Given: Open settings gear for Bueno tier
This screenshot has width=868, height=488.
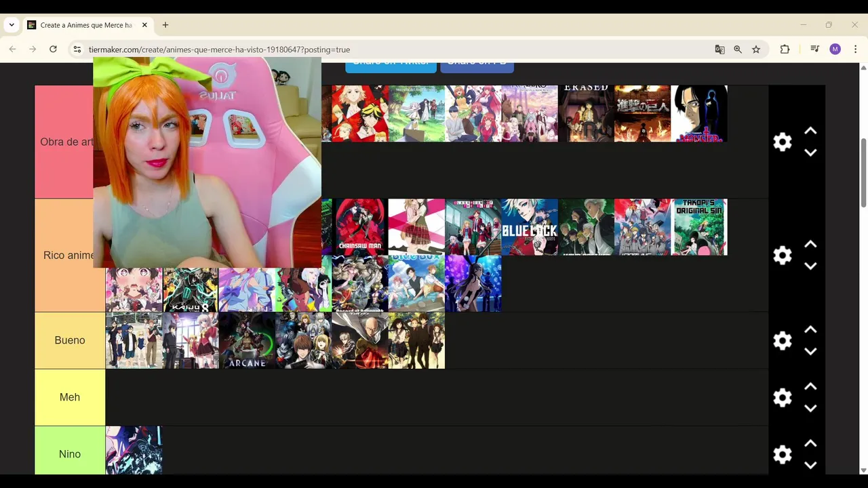Looking at the screenshot, I should (783, 340).
